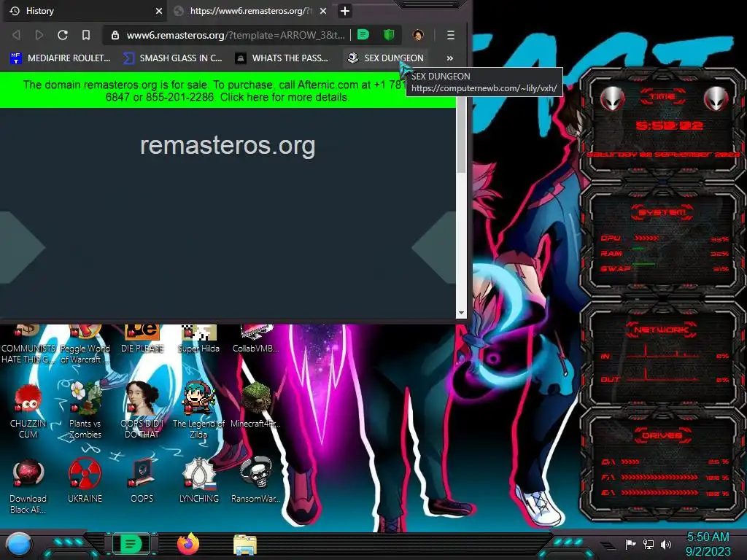
Task: Click the right alien head on TIME widget
Action: point(716,99)
